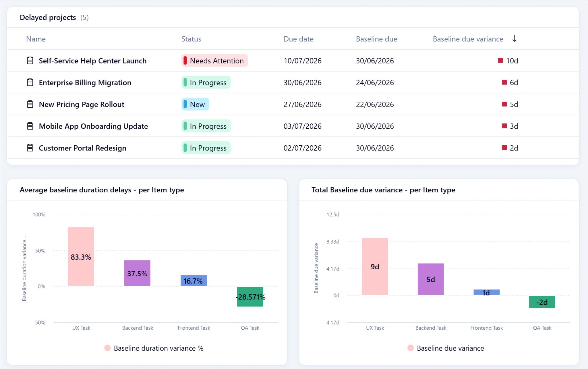The width and height of the screenshot is (588, 369).
Task: Click the sort arrow beside Baseline due variance
Action: (x=514, y=38)
